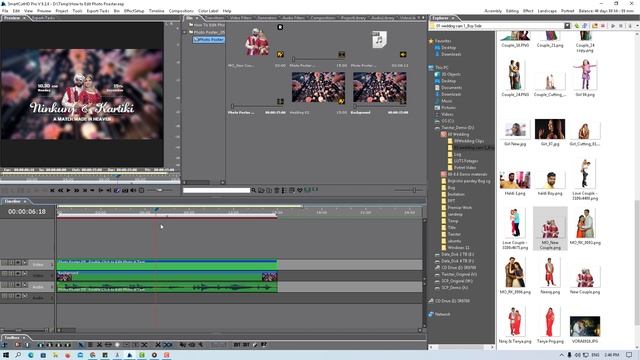Toggle visibility of the Background video track
Screen dimensions: 640x360
[x=18, y=273]
